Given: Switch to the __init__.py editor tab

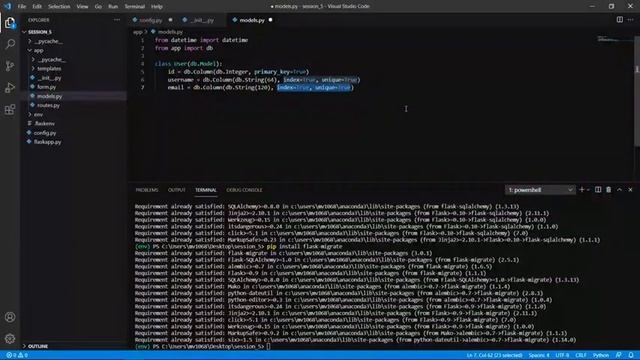Looking at the screenshot, I should click(202, 20).
